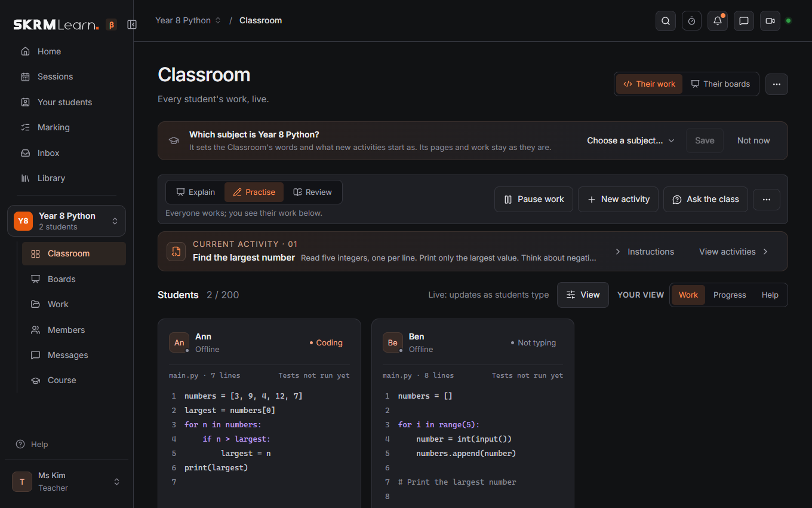Viewport: 812px width, 508px height.
Task: Click the graduation cap icon in subject banner
Action: [174, 141]
